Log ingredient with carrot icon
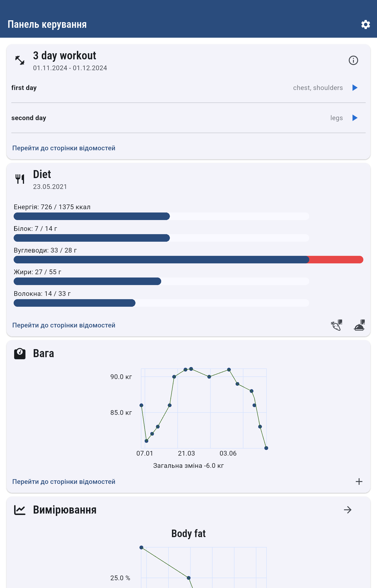Viewport: 377px width, 588px height. coord(336,325)
